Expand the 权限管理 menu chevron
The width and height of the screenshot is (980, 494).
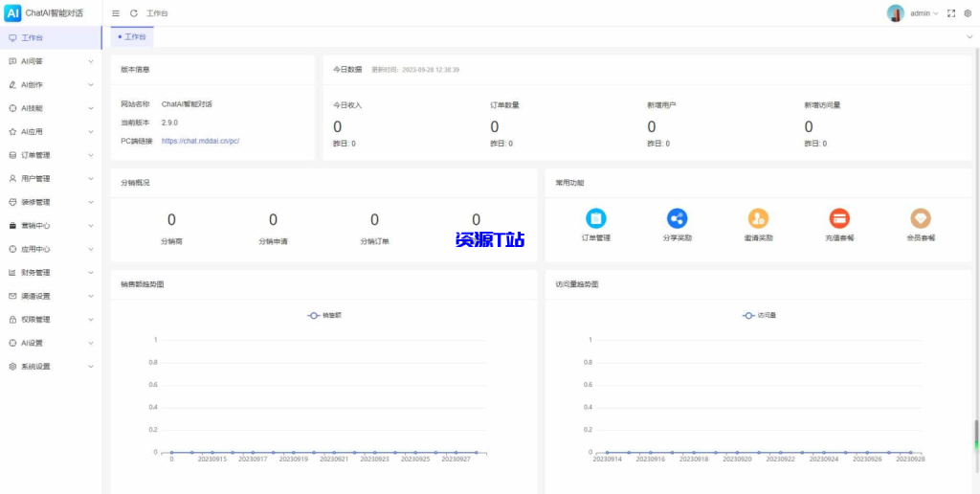[x=91, y=320]
